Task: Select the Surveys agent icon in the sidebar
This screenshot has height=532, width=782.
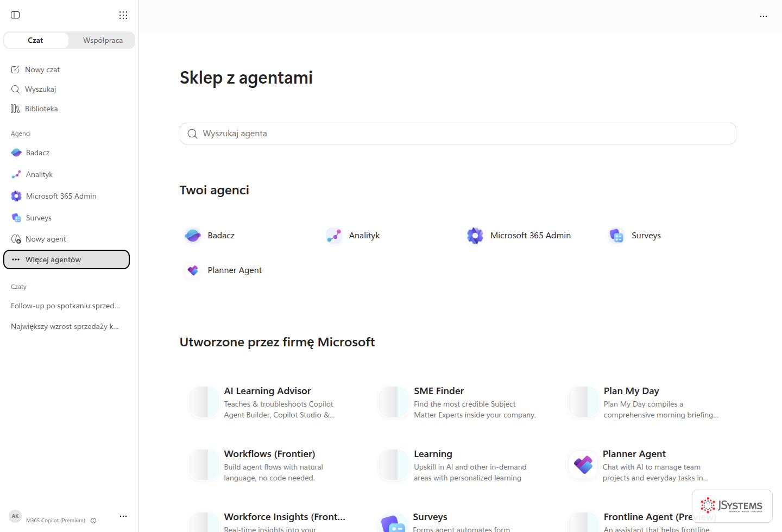Action: click(16, 218)
